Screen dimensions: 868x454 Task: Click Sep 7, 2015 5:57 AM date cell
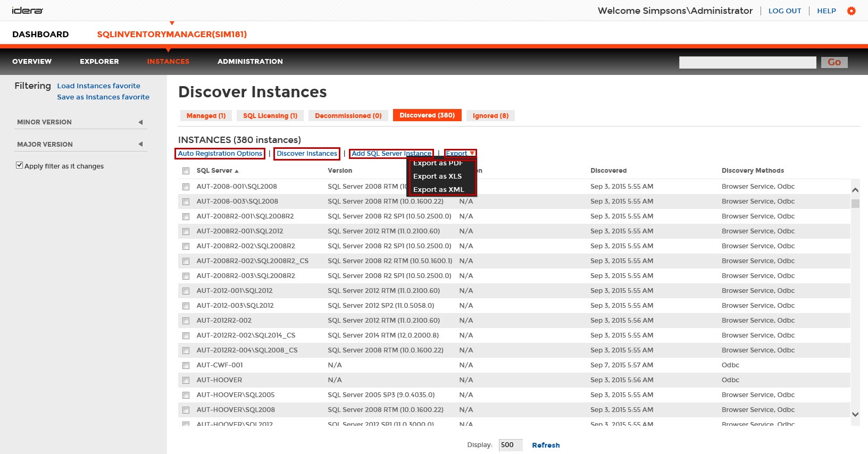click(x=622, y=365)
